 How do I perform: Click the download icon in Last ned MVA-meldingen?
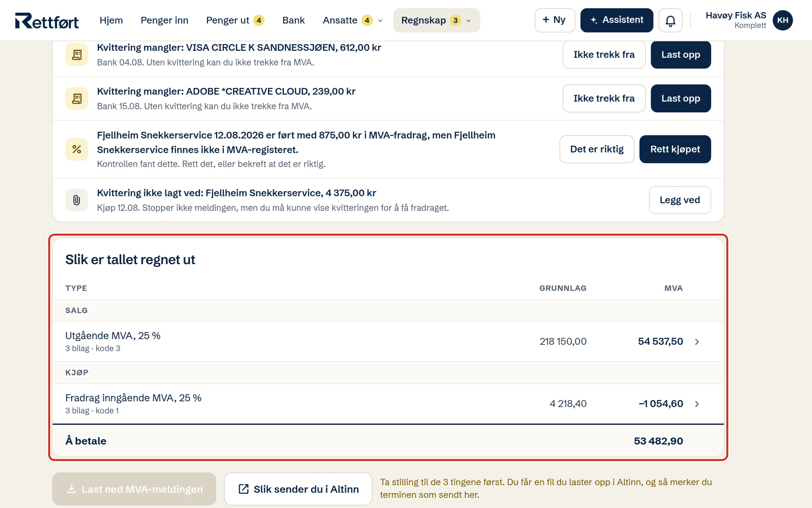[71, 489]
